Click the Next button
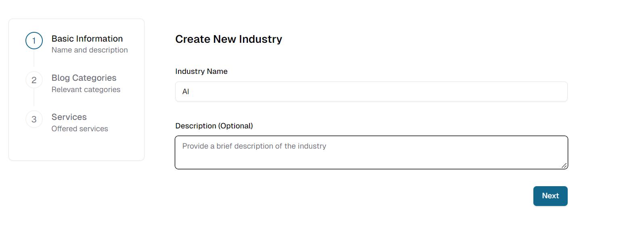This screenshot has width=644, height=252. (550, 196)
